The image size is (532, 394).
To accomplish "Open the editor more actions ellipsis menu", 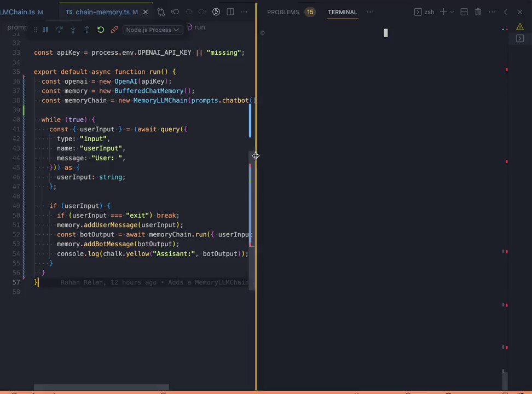I will 244,11.
